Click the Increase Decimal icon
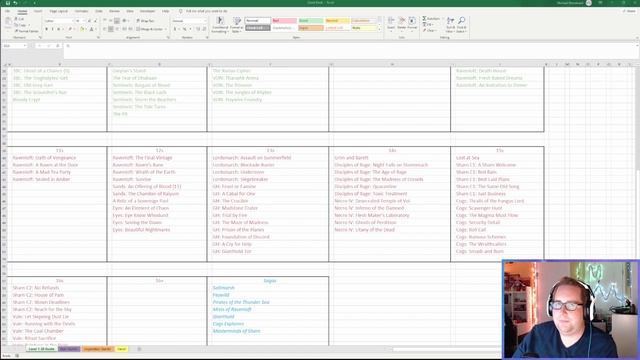Viewport: 640px width, 360px height. [198, 29]
